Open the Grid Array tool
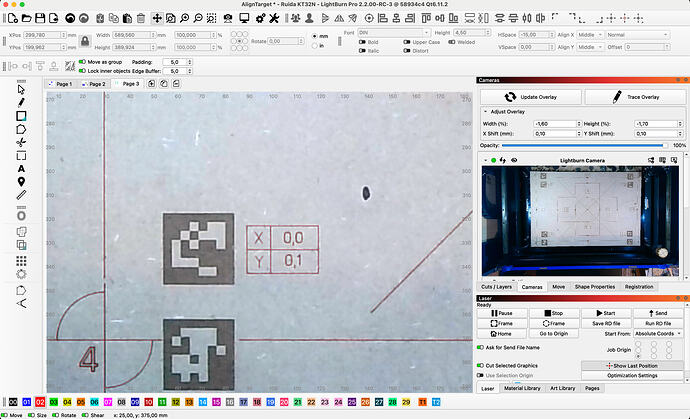The height and width of the screenshot is (419, 690). pos(21,261)
